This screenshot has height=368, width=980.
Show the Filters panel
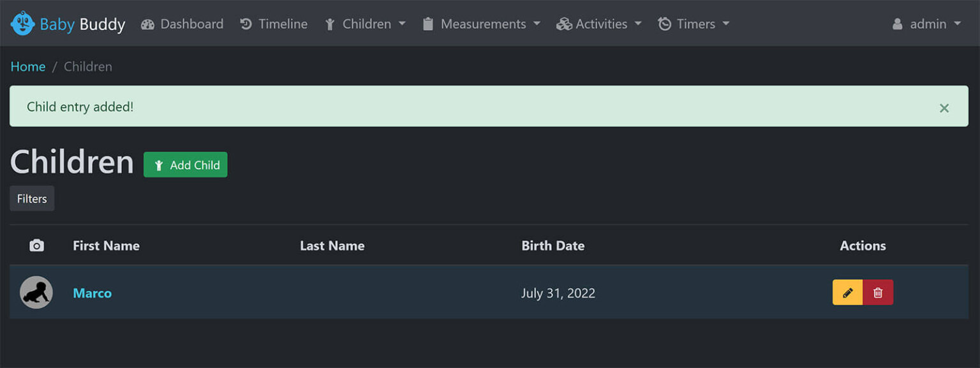point(31,198)
